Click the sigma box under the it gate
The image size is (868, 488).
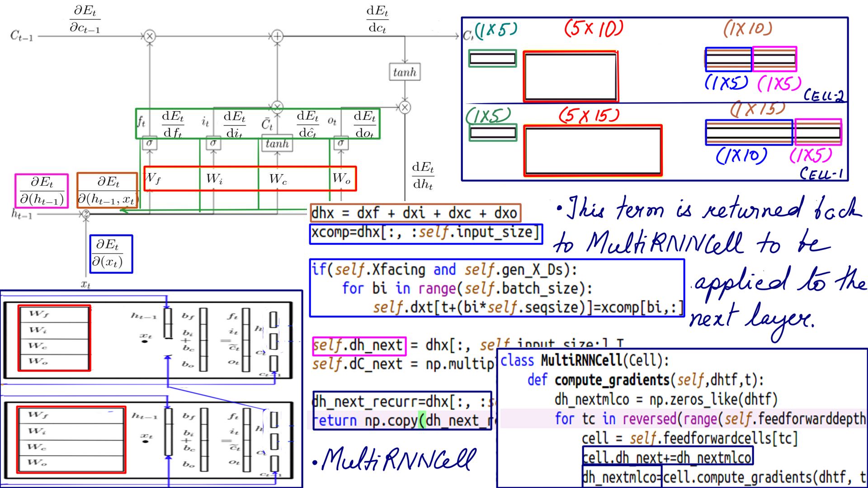pos(213,143)
